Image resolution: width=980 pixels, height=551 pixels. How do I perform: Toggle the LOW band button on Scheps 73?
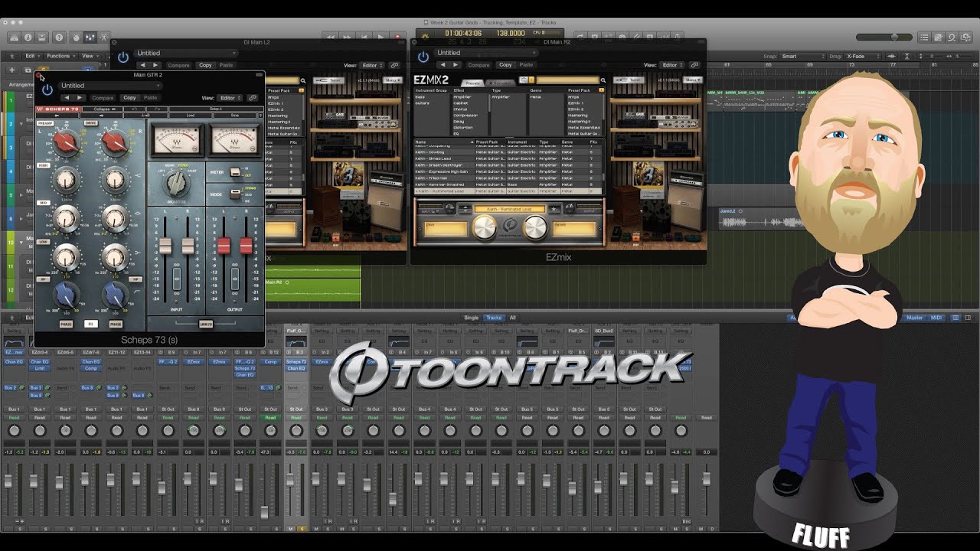tap(43, 241)
